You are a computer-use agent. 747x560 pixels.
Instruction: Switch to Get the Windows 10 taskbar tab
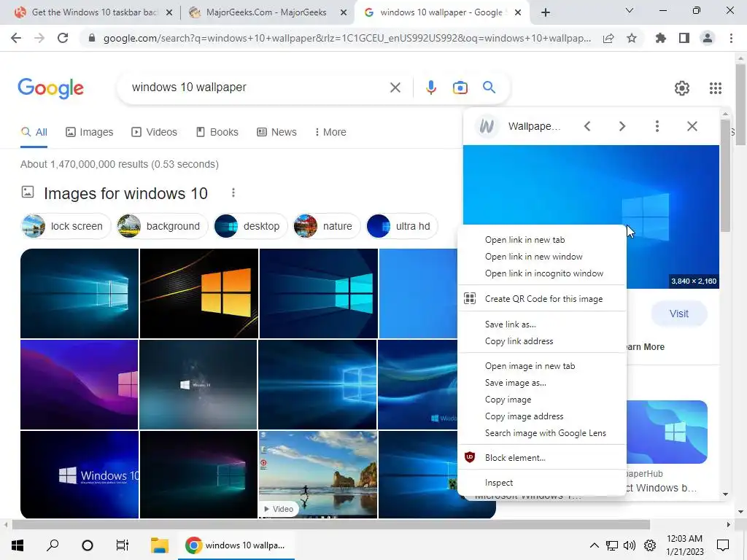[x=94, y=12]
